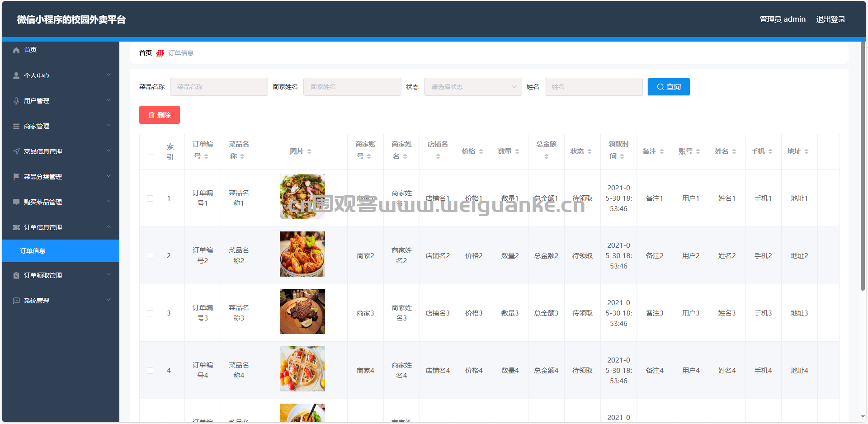Open the 请选择状态 dropdown

coord(473,87)
